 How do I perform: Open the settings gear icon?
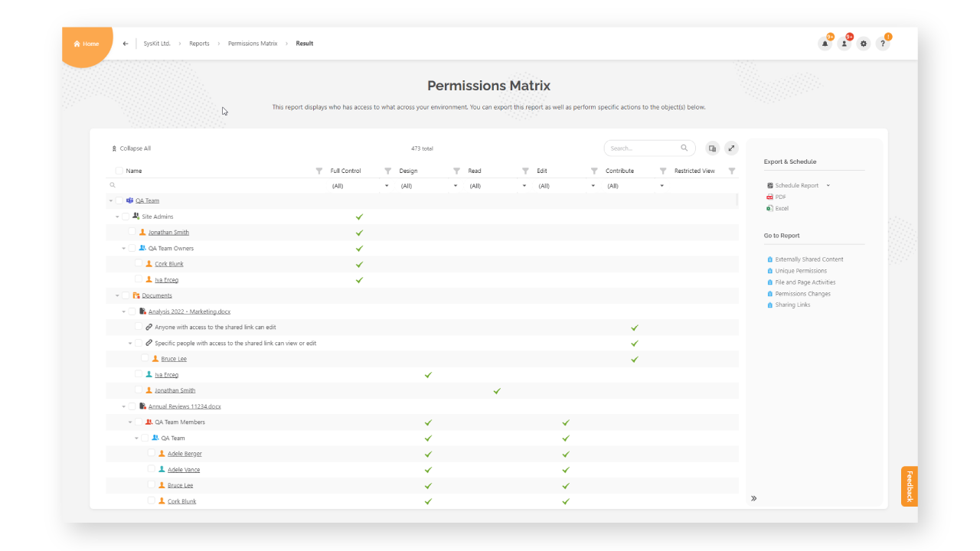pos(863,44)
